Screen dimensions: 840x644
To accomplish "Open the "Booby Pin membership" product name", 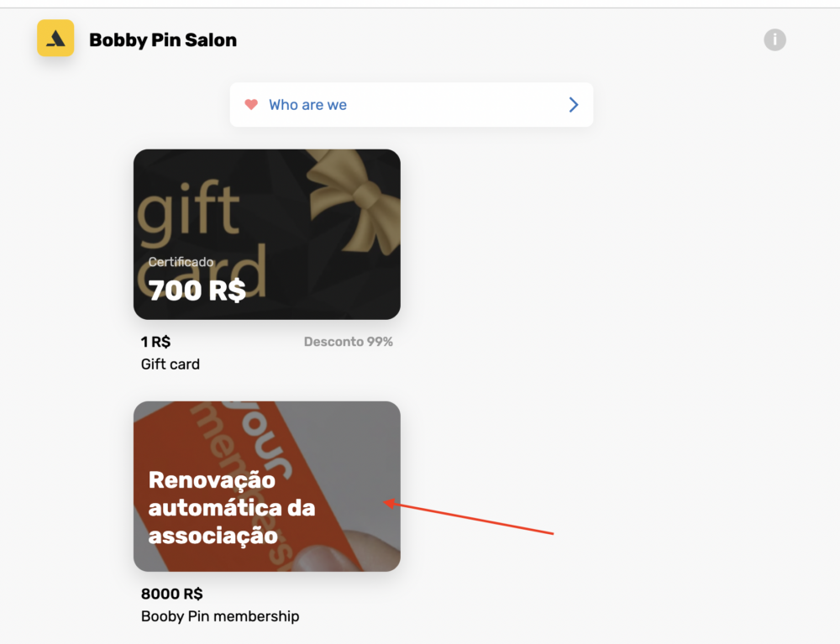I will click(x=220, y=616).
